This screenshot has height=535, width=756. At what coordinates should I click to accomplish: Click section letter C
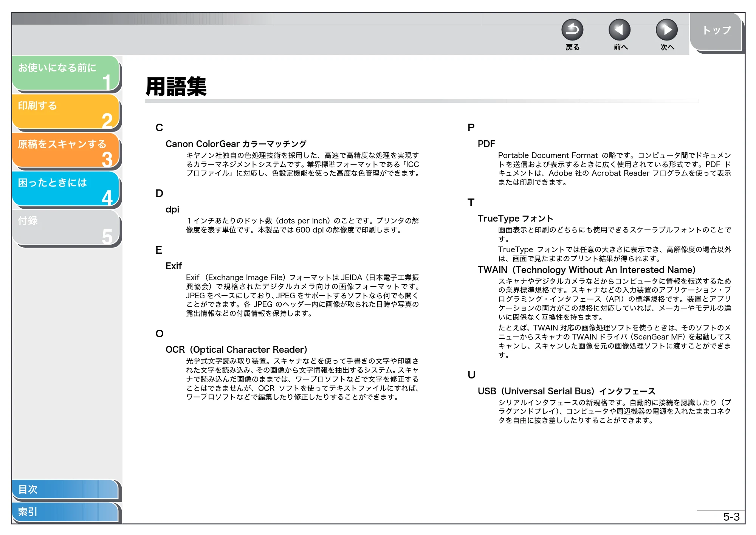click(159, 128)
